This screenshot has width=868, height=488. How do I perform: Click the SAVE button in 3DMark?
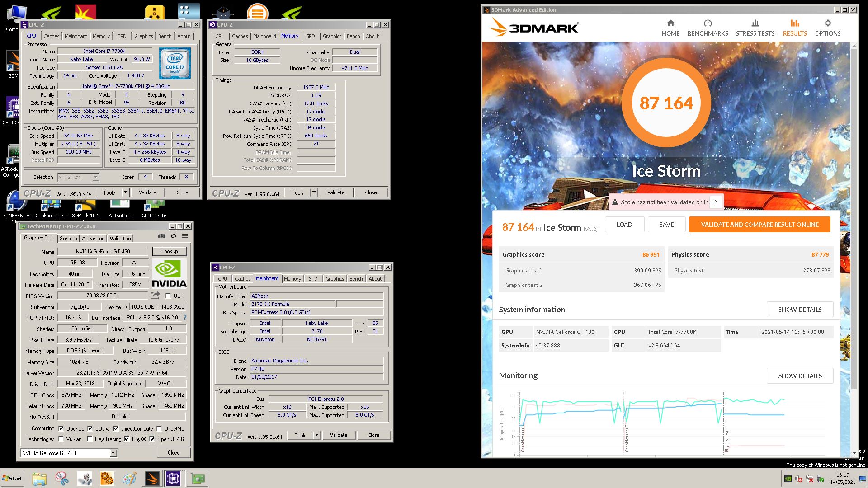click(x=666, y=225)
